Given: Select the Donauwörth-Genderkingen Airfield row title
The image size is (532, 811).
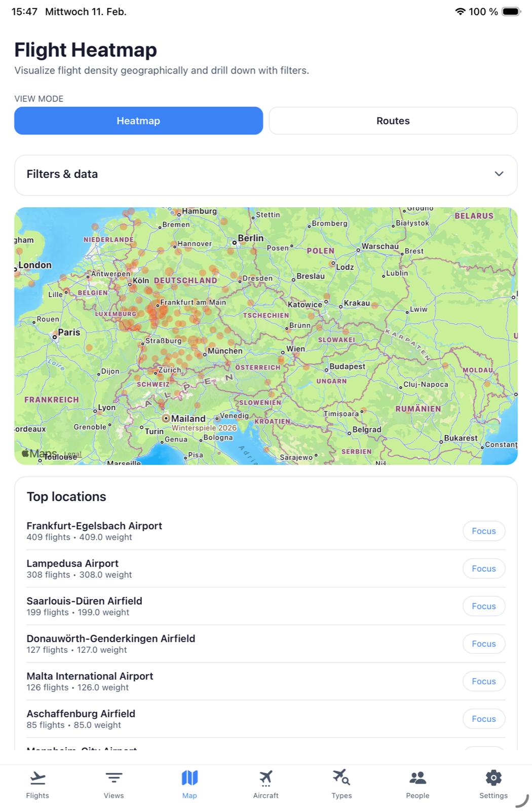Looking at the screenshot, I should (111, 638).
